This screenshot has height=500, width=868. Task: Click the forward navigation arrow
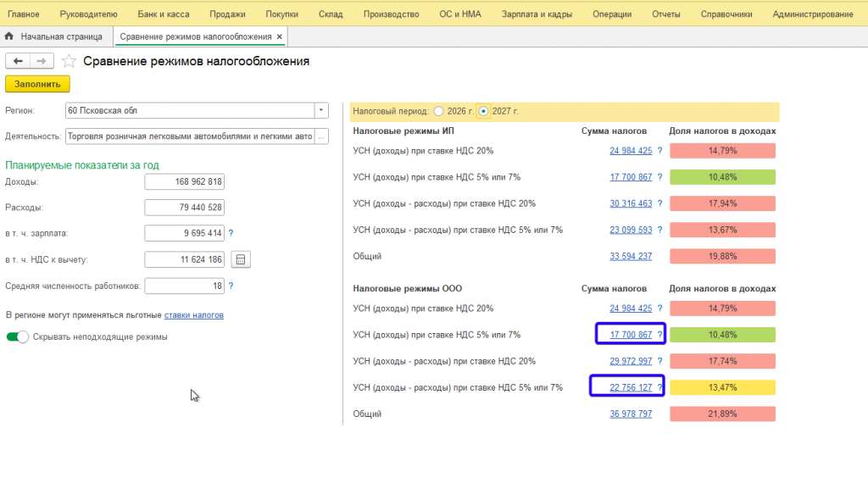(42, 61)
